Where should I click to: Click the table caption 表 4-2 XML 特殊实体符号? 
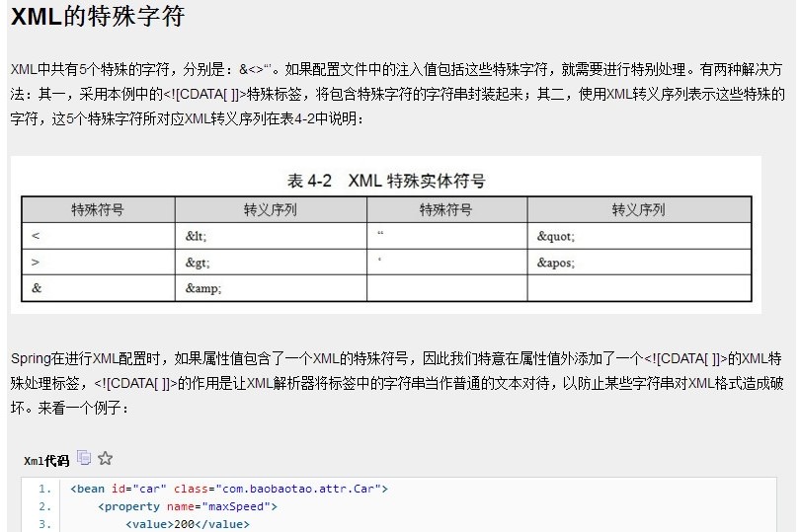pyautogui.click(x=386, y=181)
